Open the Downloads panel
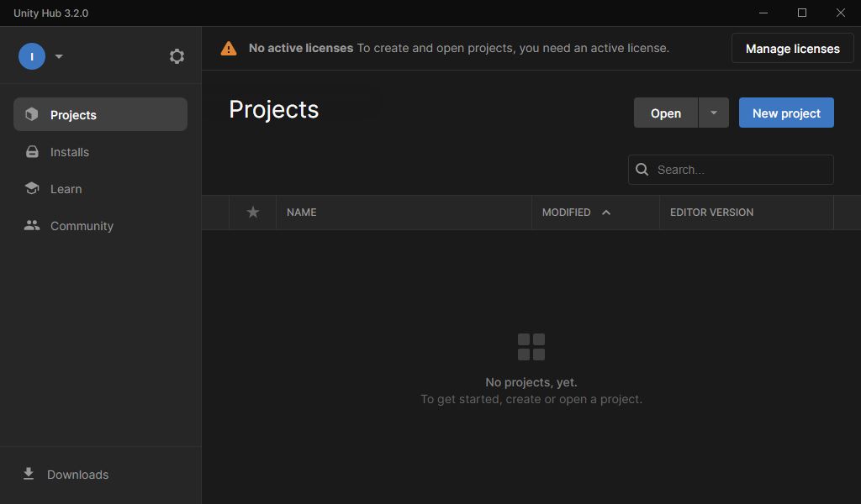The height and width of the screenshot is (504, 861). point(66,474)
